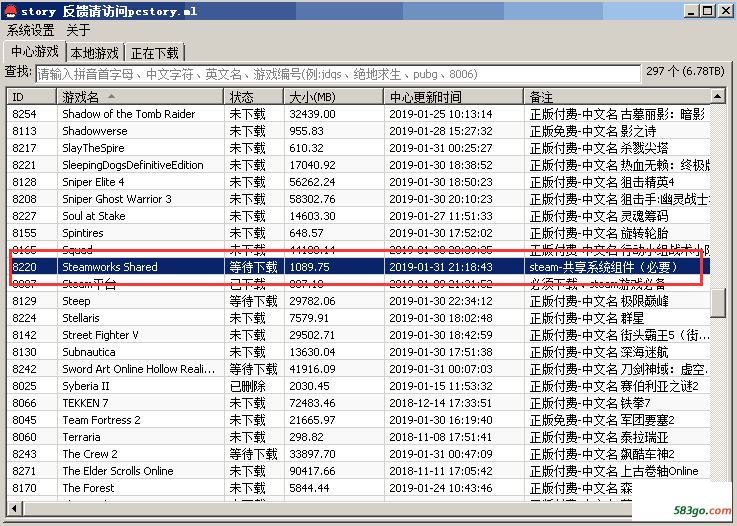The image size is (737, 526).
Task: Sort by the 备注 column header
Action: click(617, 97)
